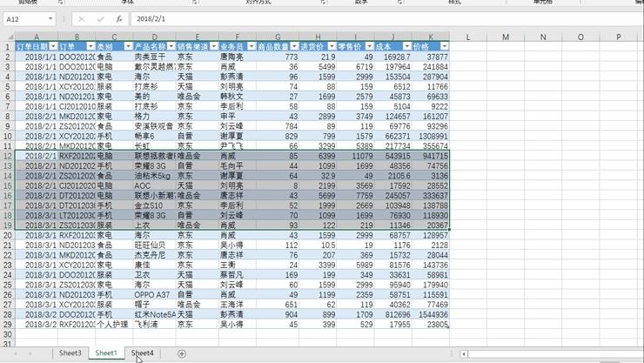644x363 pixels.
Task: Open the Name Box dropdown arrow
Action: [50, 18]
